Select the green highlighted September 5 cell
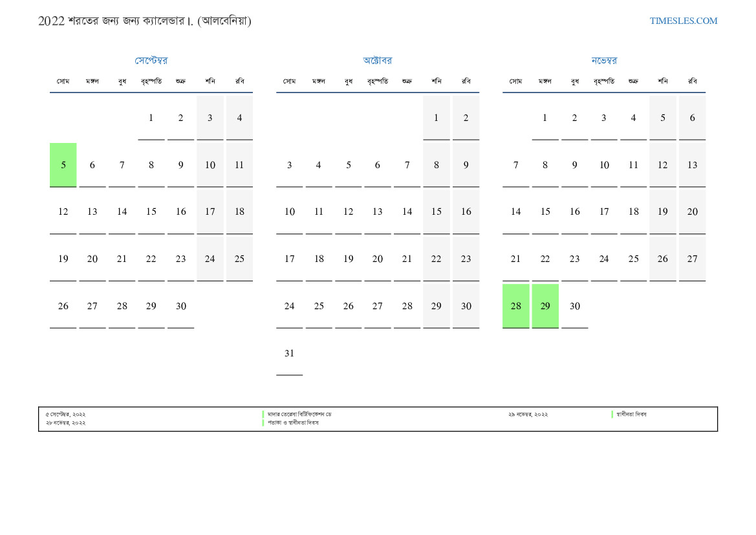The width and height of the screenshot is (756, 535). [x=63, y=165]
